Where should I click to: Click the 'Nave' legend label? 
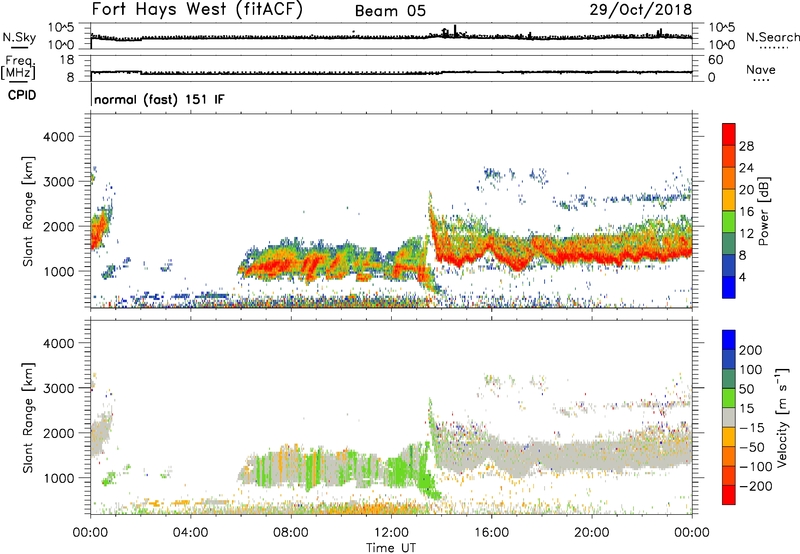pyautogui.click(x=761, y=69)
